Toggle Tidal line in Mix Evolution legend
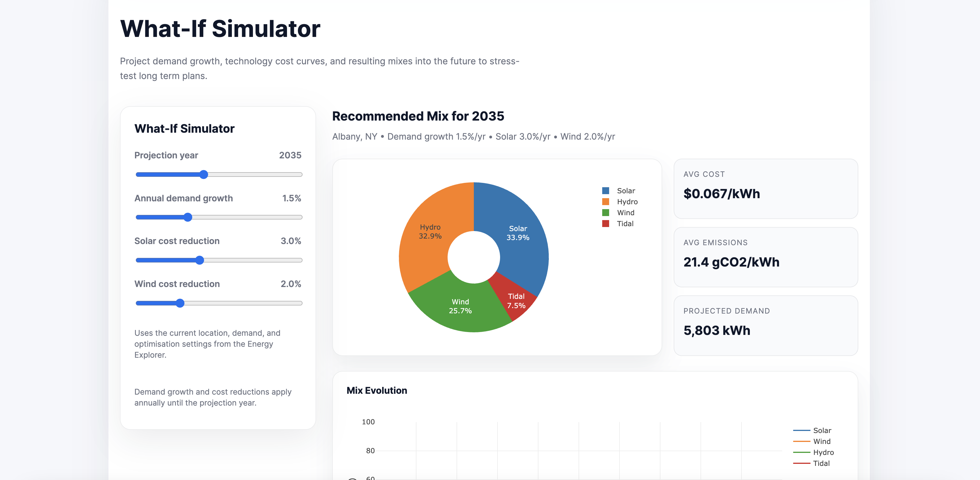The image size is (980, 480). (x=821, y=464)
